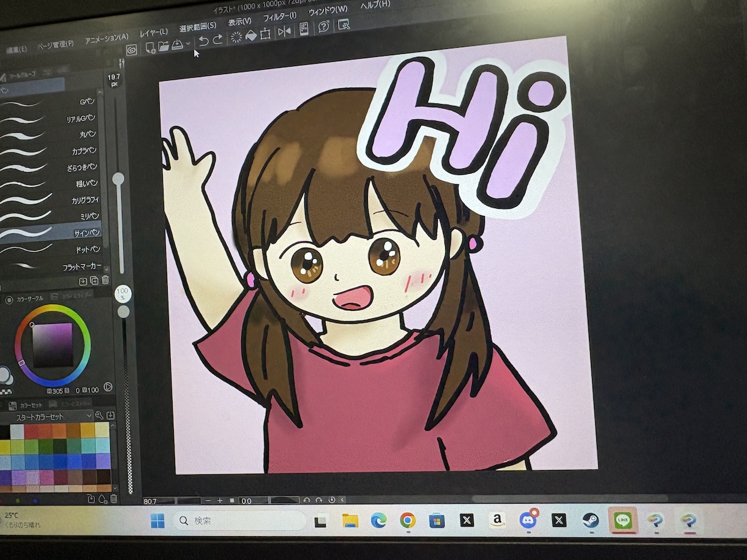Screen dimensions: 747x560
Task: Open the 表示(V) menu
Action: click(x=239, y=21)
